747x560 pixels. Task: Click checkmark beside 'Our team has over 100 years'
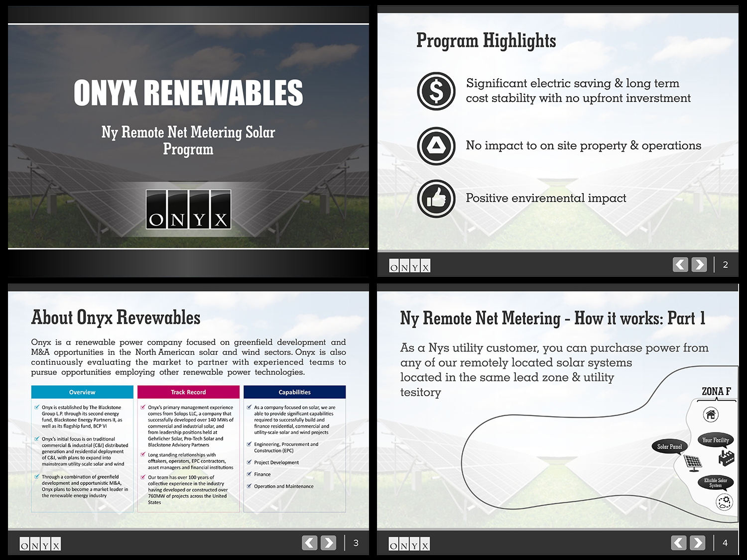coord(143,477)
